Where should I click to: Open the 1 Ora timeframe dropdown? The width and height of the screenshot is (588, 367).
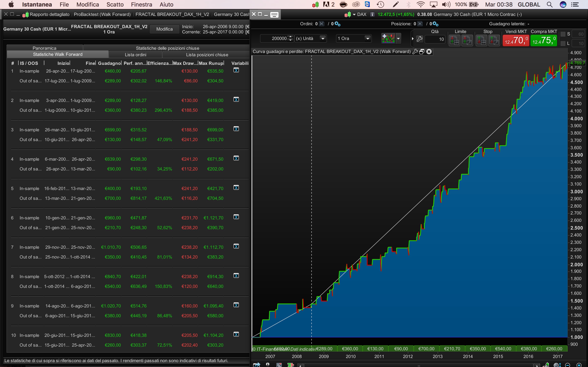point(367,39)
